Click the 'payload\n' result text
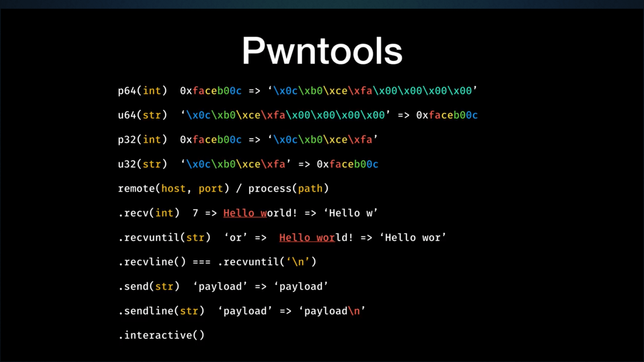 332,311
